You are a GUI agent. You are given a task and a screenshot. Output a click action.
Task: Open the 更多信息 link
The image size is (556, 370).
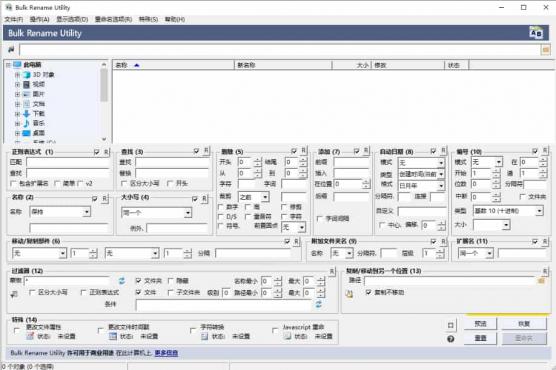[166, 353]
